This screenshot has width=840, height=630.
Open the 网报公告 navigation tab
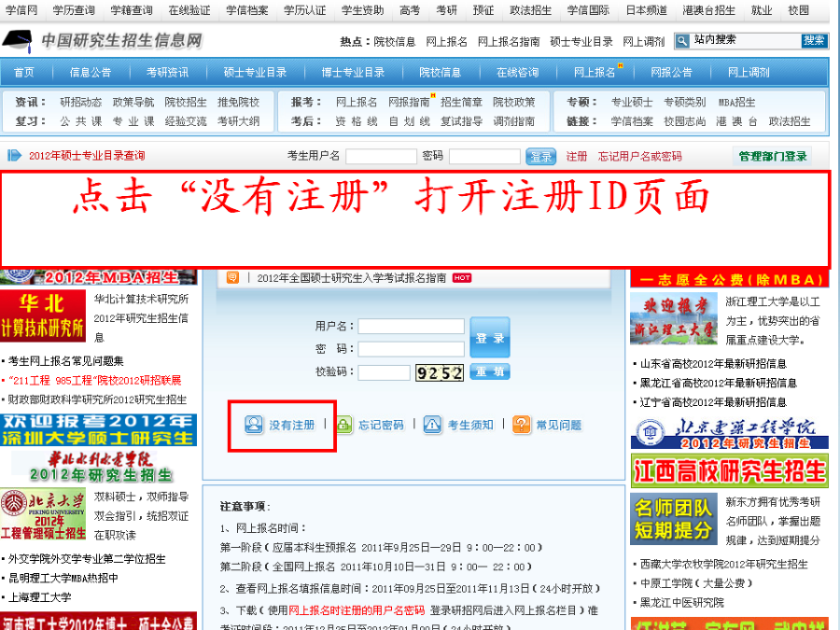(672, 72)
